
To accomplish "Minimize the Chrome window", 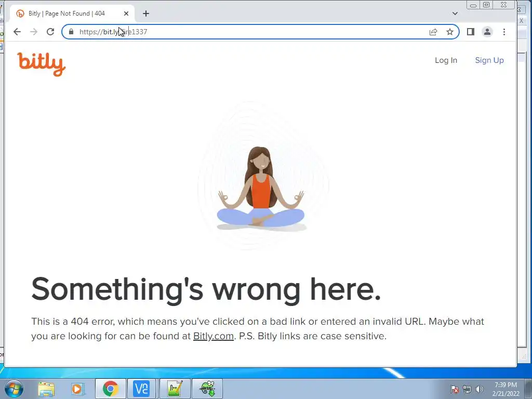I will click(x=473, y=5).
